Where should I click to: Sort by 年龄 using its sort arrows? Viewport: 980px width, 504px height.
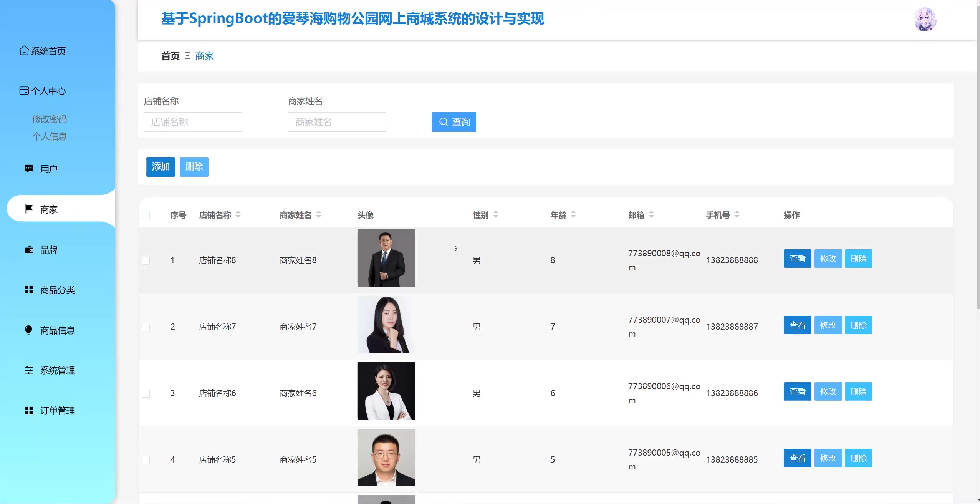573,214
